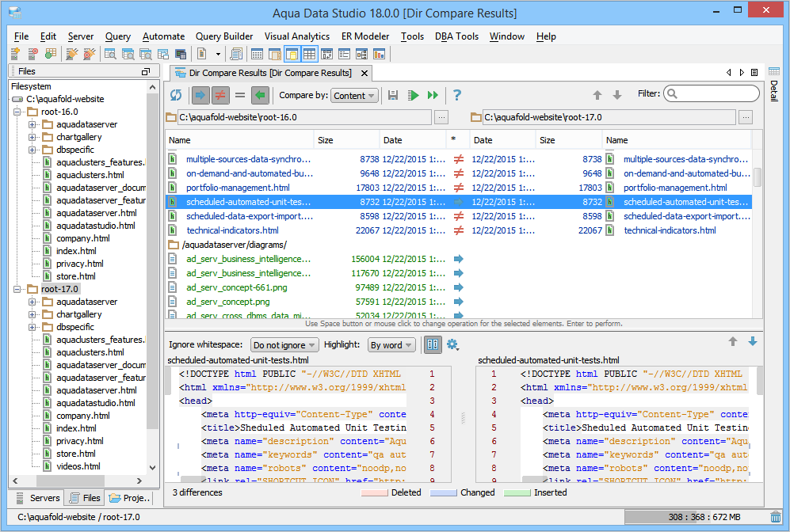Expand the chartgallery folder under root-17.0
Viewport: 790px width, 532px height.
[x=32, y=314]
